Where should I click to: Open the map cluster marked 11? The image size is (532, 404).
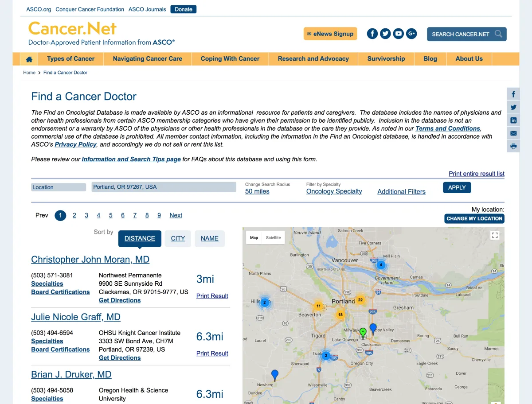[x=318, y=306]
